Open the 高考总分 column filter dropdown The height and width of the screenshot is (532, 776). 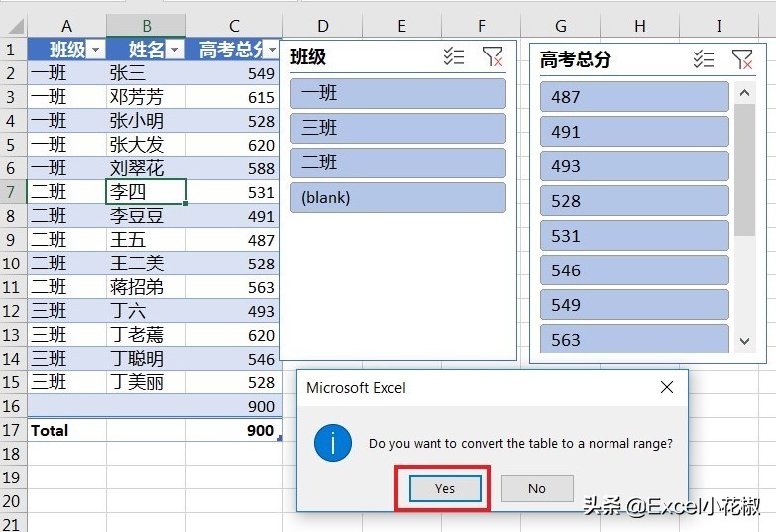[x=273, y=50]
